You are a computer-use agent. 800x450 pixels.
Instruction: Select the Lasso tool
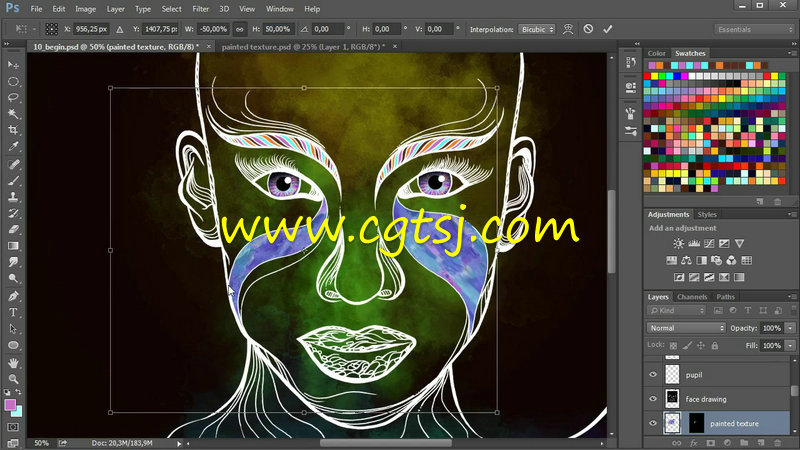click(13, 97)
